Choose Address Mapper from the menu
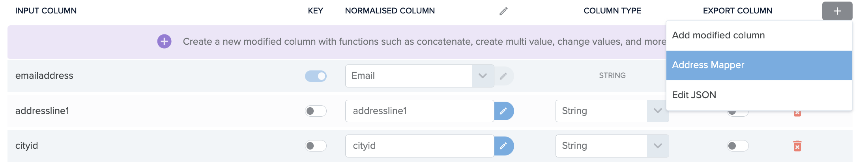The width and height of the screenshot is (868, 163). [759, 65]
